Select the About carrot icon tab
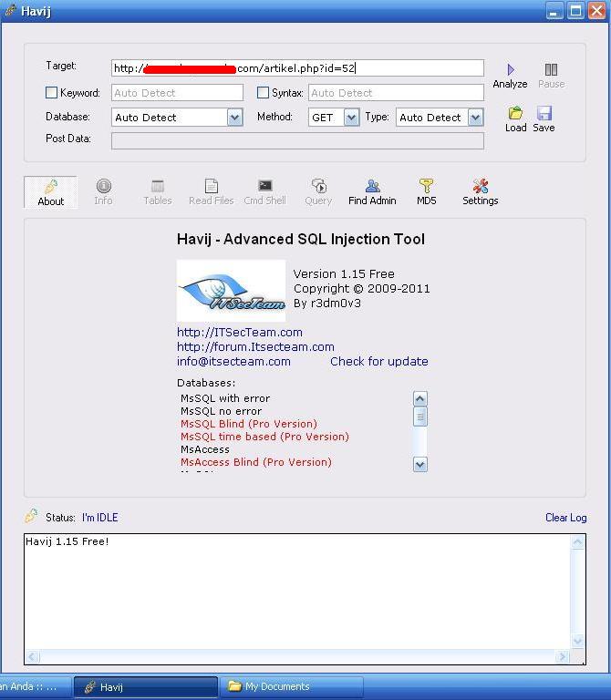611x700 pixels. click(x=50, y=192)
